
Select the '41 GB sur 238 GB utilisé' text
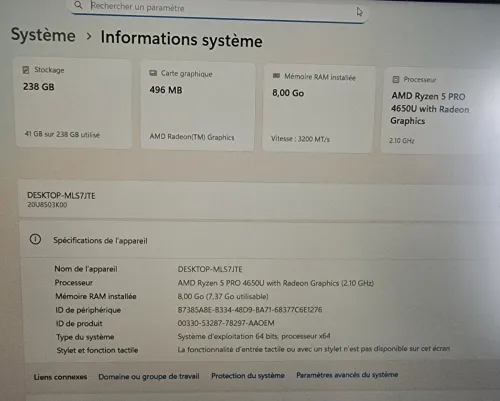[x=62, y=134]
